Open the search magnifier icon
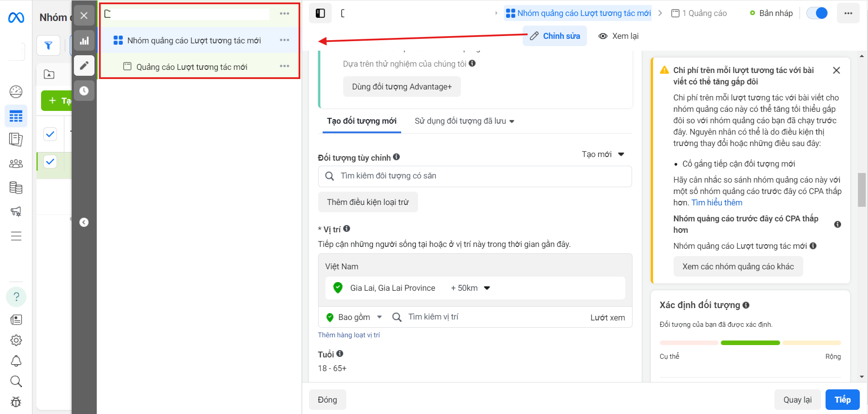Screen dimensions: 868x414 16,381
